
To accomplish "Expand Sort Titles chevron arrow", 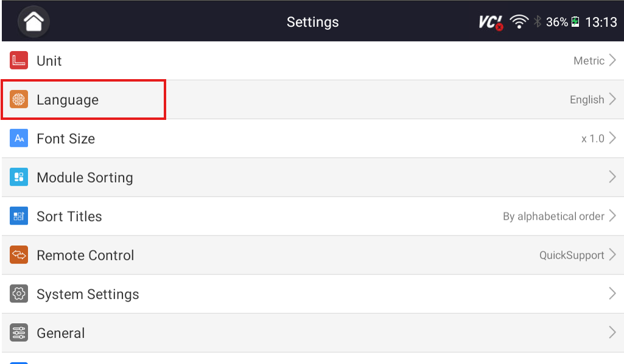I will click(x=612, y=217).
